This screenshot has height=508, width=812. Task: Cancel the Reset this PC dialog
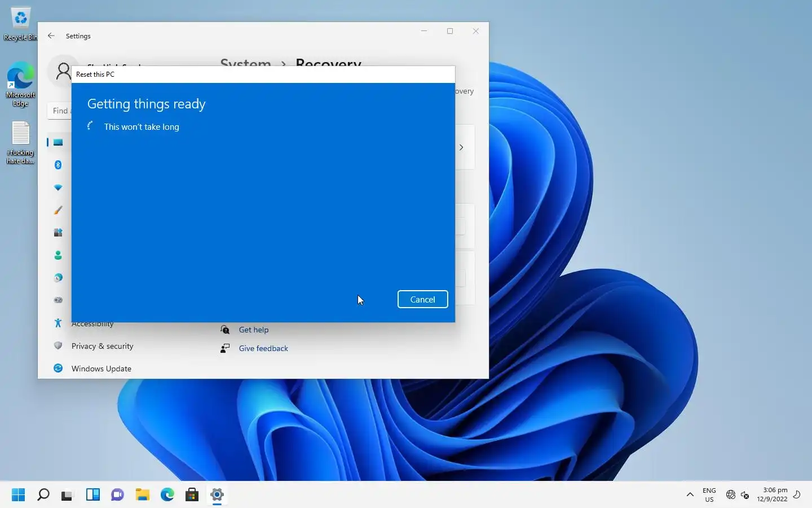[422, 299]
